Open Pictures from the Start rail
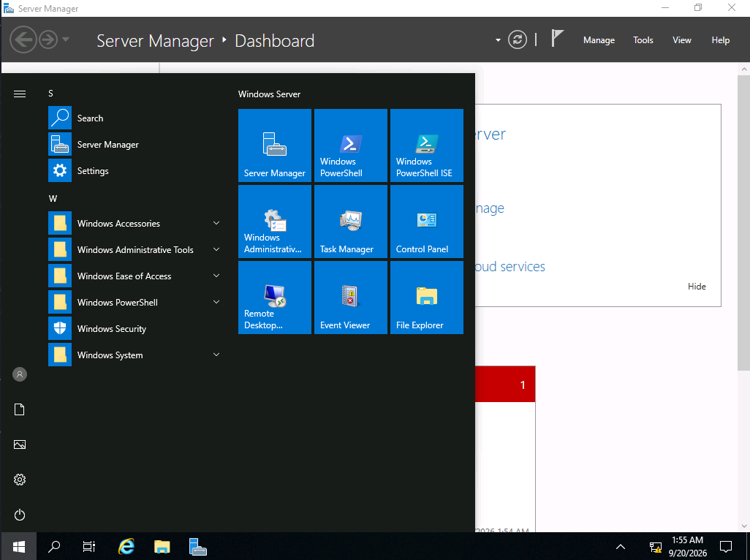Viewport: 750px width, 560px height. [x=20, y=444]
